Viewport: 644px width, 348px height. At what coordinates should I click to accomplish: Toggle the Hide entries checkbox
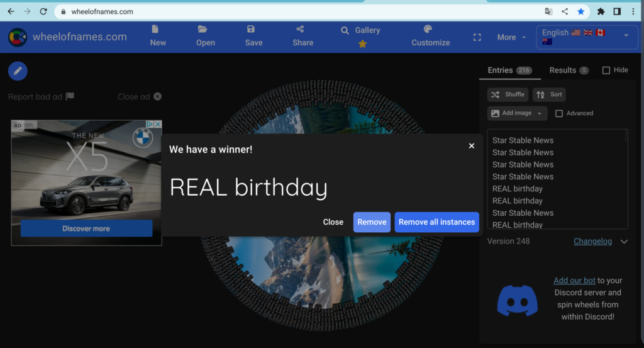pyautogui.click(x=606, y=70)
